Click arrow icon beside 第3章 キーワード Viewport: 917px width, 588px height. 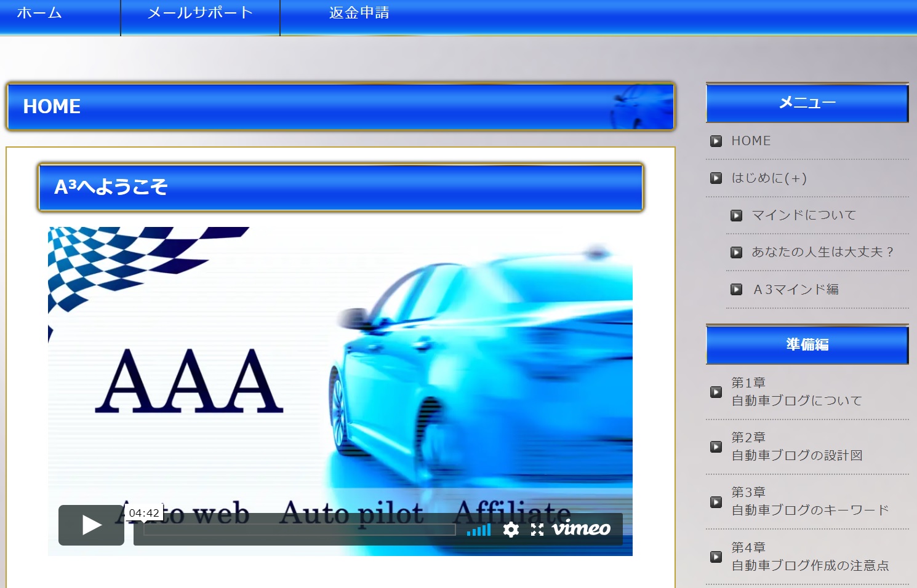pyautogui.click(x=716, y=502)
